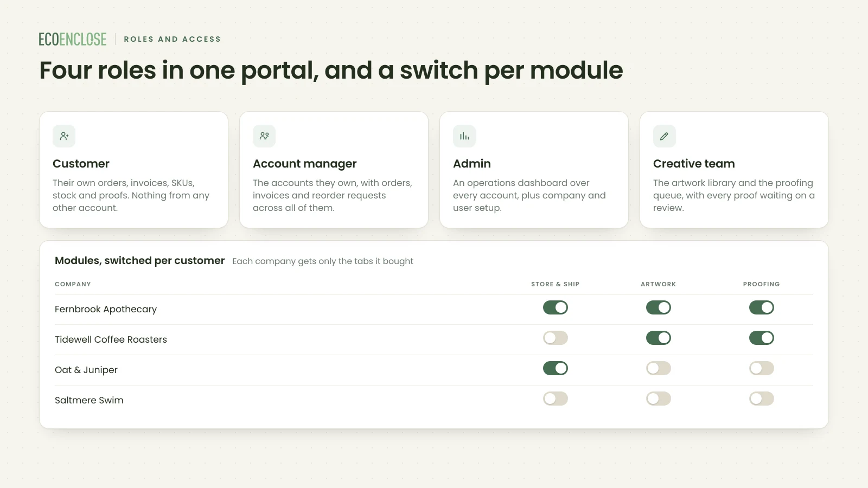Click the EcoEnclose logo
The width and height of the screenshot is (868, 488).
click(x=73, y=39)
